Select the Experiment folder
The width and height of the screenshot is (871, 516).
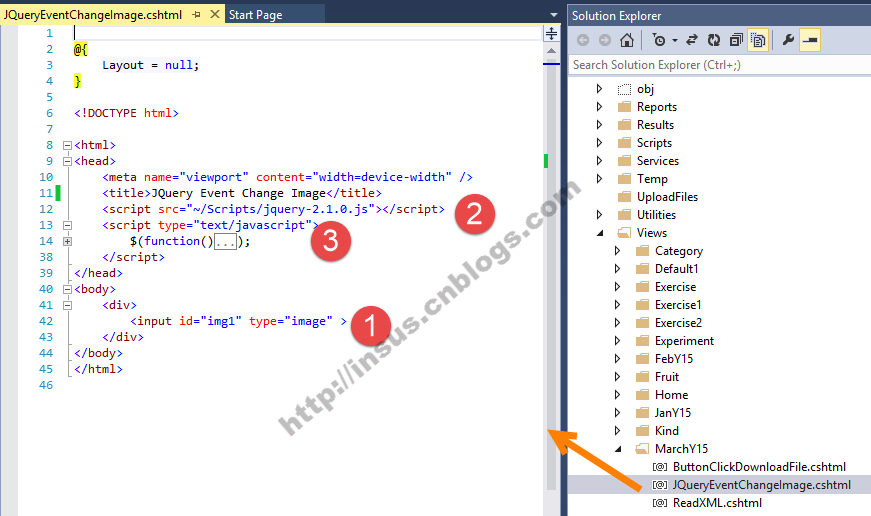pos(684,341)
